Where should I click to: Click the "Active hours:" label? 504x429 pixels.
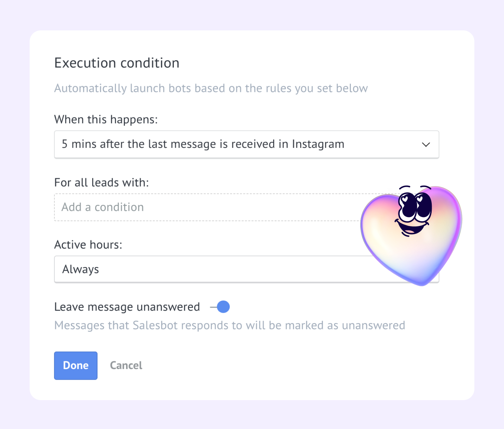pos(88,245)
